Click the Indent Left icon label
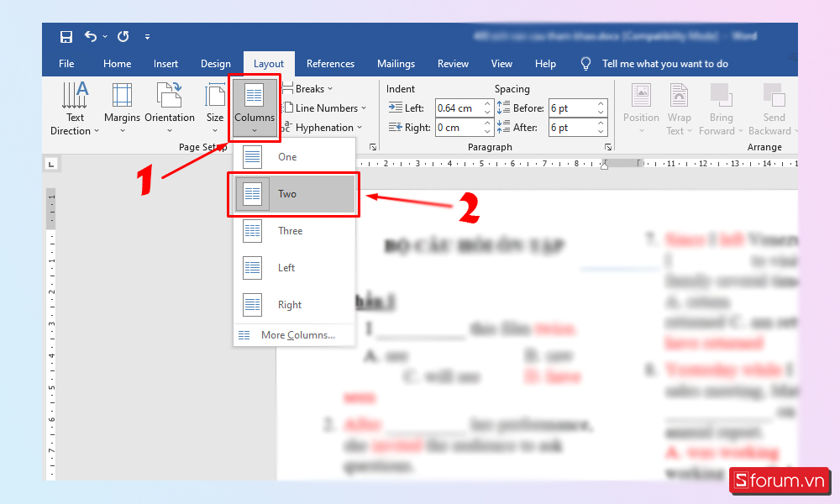This screenshot has height=504, width=840. coord(396,108)
